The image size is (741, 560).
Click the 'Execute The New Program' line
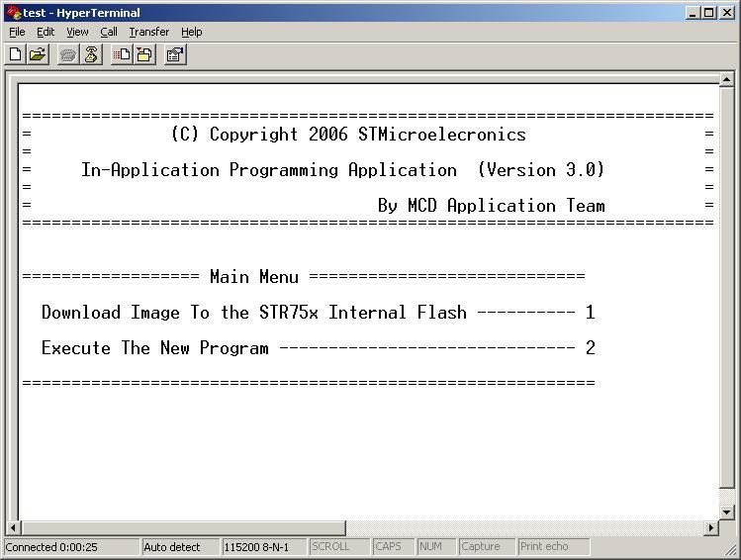pyautogui.click(x=319, y=348)
